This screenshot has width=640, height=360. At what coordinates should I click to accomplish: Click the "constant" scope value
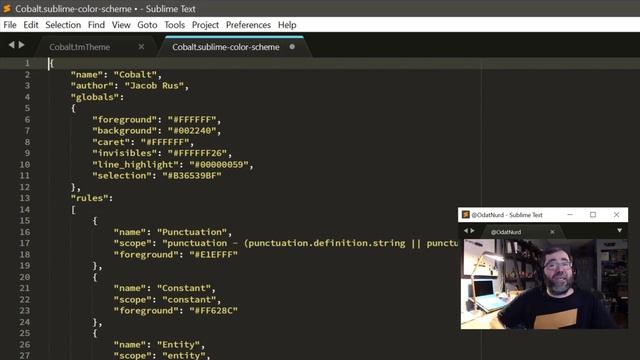[x=189, y=300]
